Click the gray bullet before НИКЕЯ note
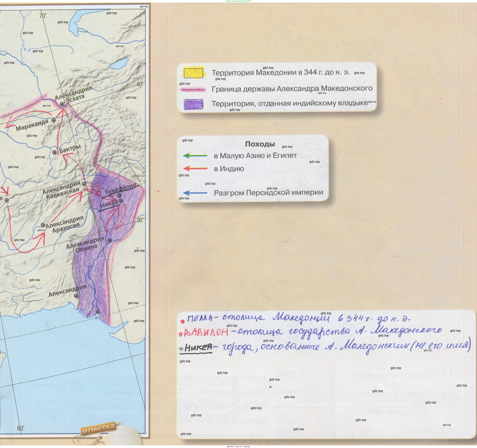 click(x=181, y=349)
